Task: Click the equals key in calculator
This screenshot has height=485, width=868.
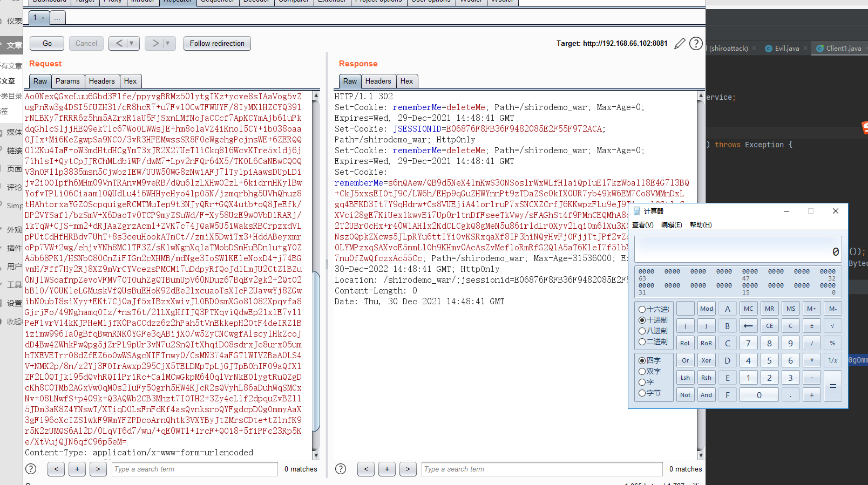Action: pos(832,386)
